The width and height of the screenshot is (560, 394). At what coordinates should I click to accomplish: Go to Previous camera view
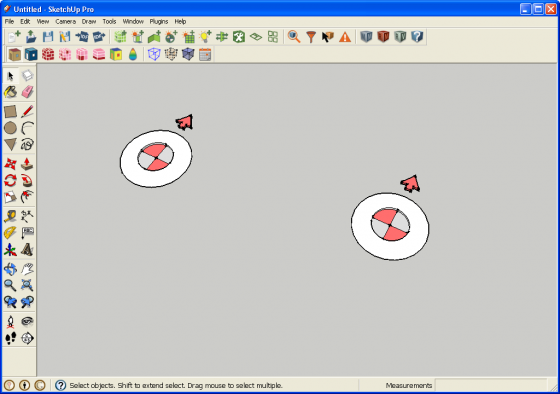tap(10, 302)
